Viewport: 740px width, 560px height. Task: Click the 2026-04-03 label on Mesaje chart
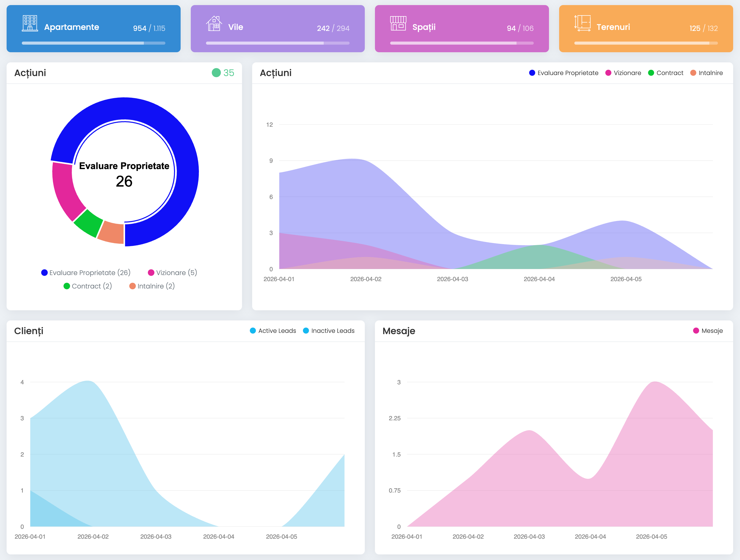point(529,537)
